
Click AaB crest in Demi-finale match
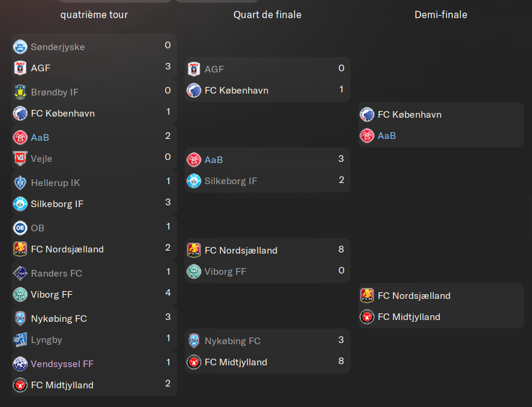point(367,136)
